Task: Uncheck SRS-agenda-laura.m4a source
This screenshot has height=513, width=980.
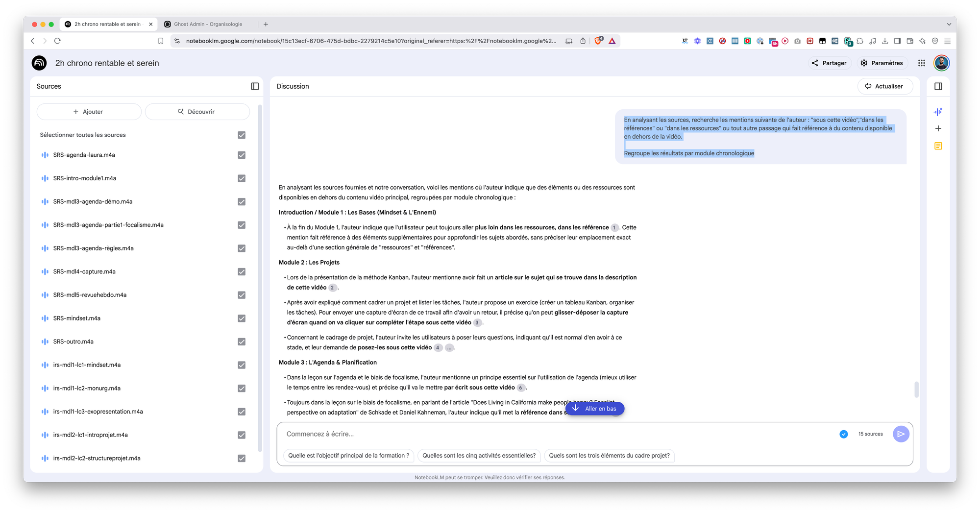Action: pyautogui.click(x=242, y=155)
